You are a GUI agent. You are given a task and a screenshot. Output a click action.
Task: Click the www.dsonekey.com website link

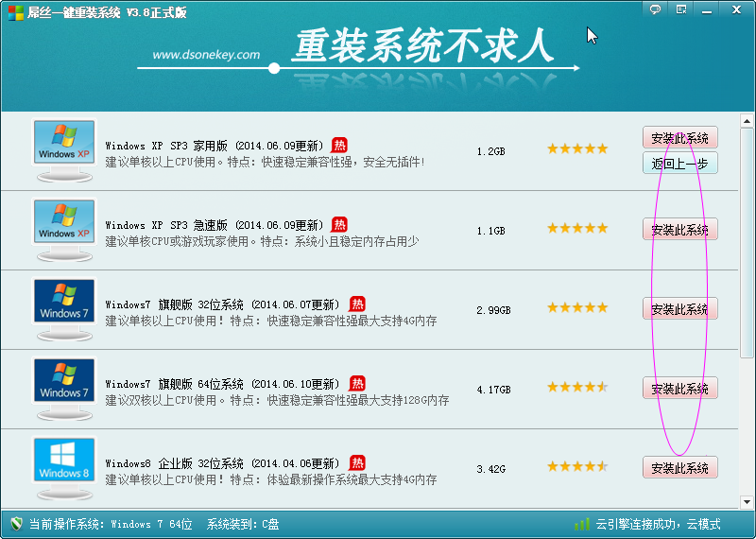click(x=205, y=55)
